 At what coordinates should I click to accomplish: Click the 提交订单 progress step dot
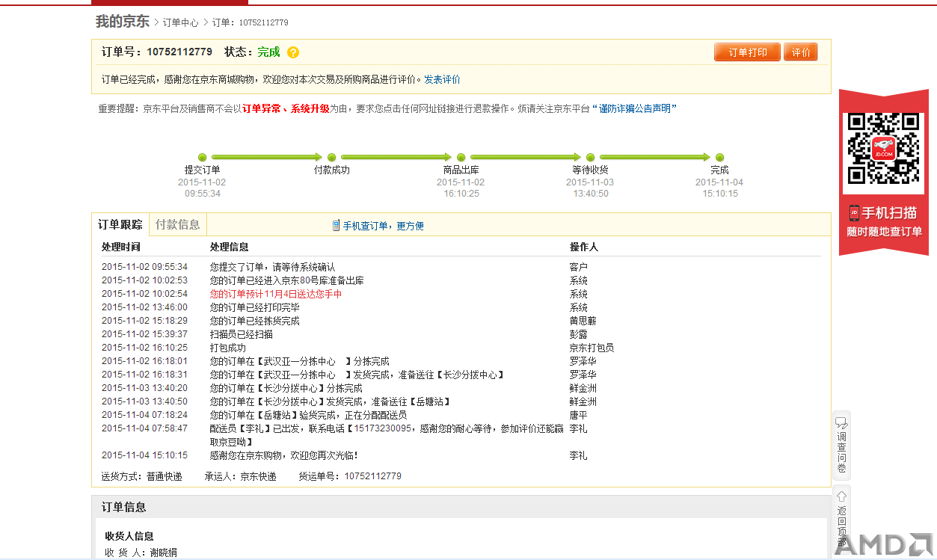click(202, 157)
